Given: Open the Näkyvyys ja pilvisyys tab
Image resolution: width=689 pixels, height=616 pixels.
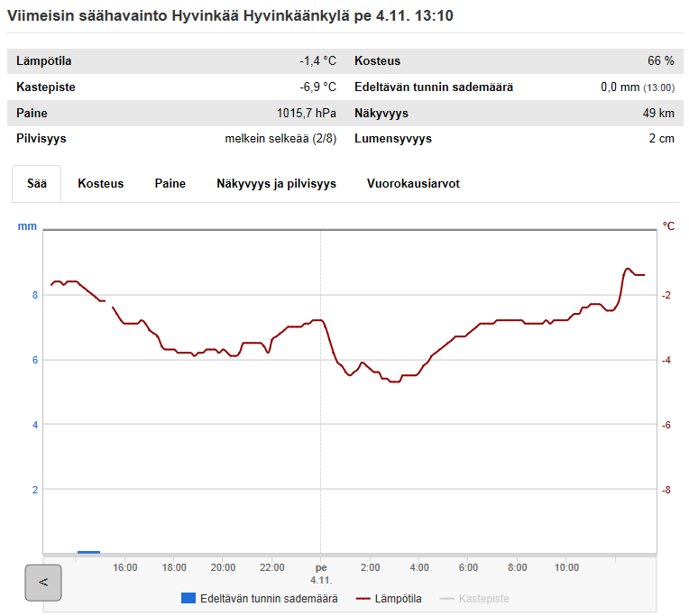Looking at the screenshot, I should tap(276, 183).
